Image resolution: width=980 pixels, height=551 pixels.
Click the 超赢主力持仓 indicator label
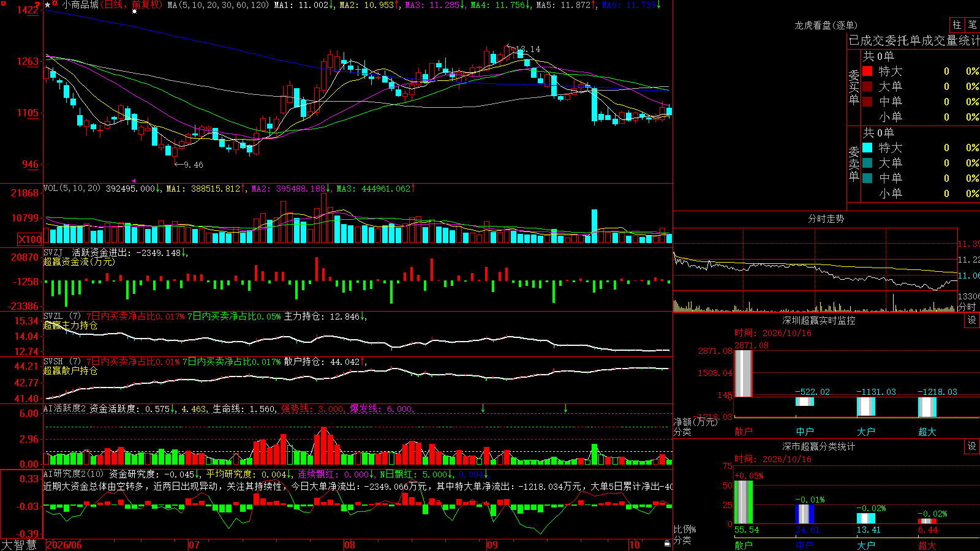pyautogui.click(x=70, y=326)
